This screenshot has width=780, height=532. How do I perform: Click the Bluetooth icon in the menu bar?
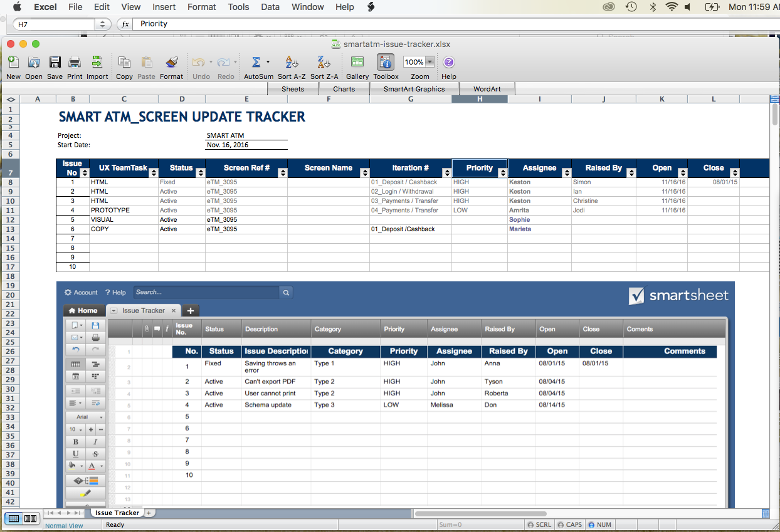point(652,7)
